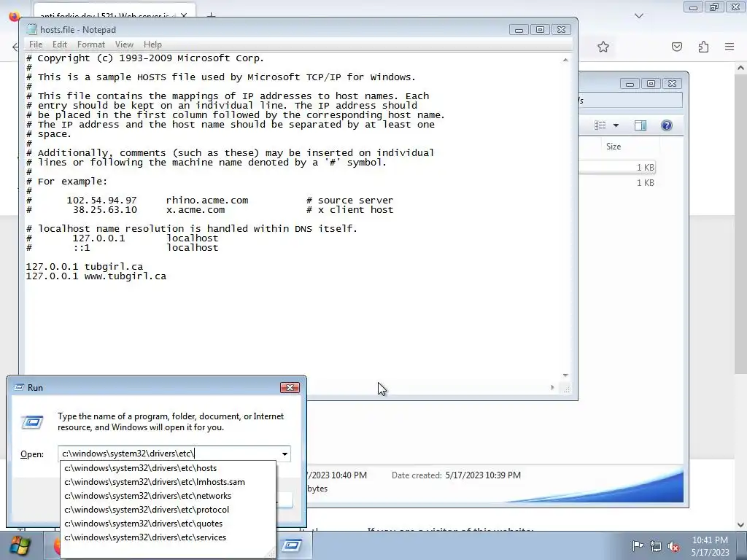Image resolution: width=747 pixels, height=560 pixels.
Task: Click Firefox page scrollbar up arrow
Action: point(740,68)
